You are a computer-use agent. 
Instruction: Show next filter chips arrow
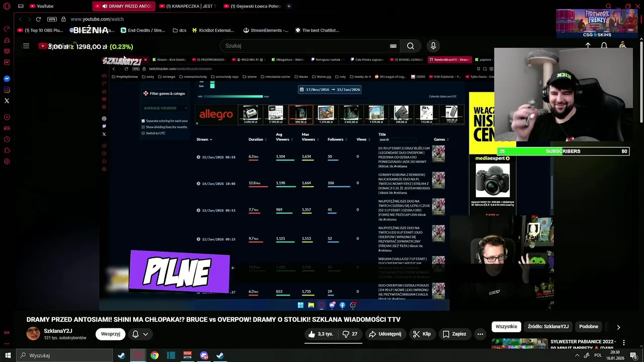coord(618,327)
